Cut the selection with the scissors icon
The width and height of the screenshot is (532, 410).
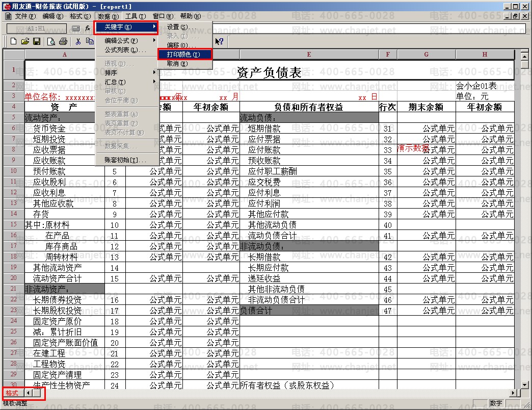[x=78, y=41]
